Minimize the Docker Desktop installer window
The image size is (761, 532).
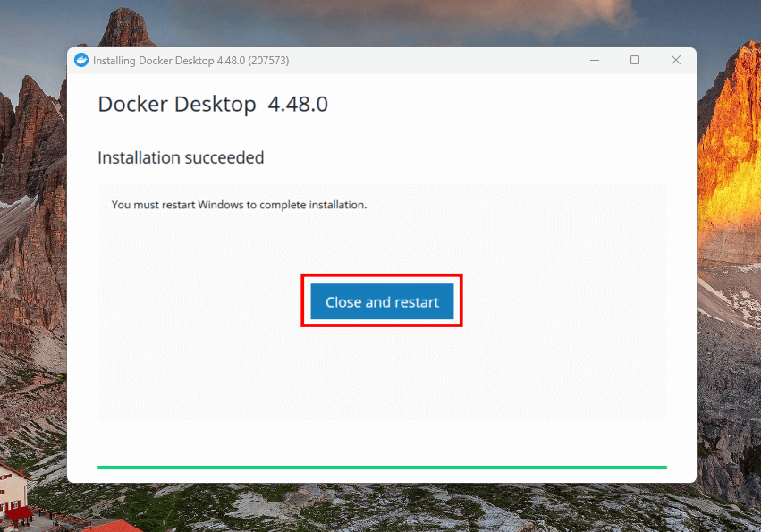point(595,60)
